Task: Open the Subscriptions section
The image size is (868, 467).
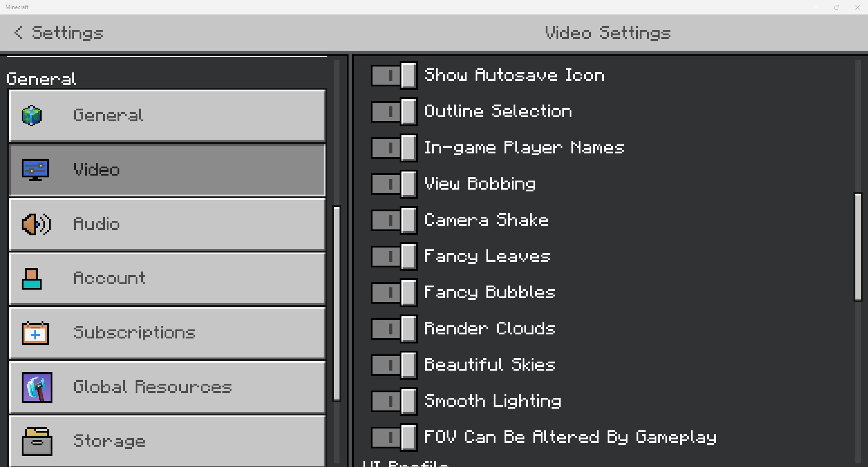Action: [x=167, y=333]
